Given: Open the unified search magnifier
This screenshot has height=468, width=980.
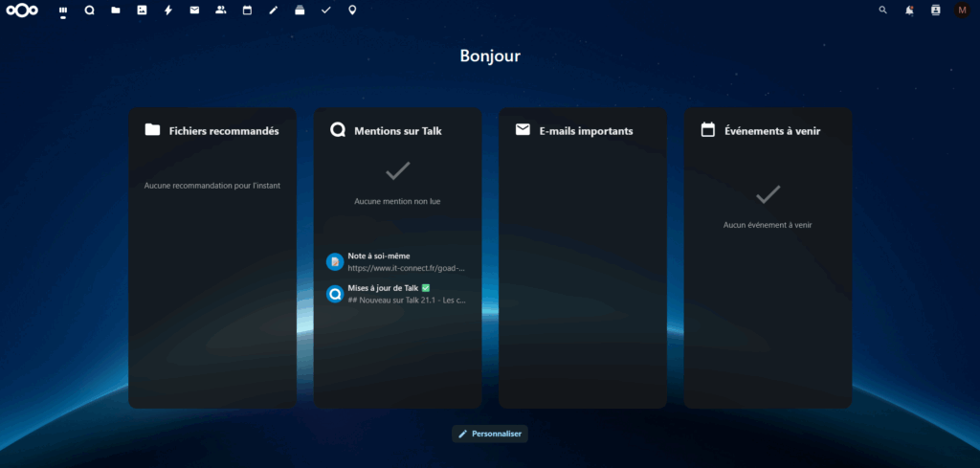Looking at the screenshot, I should pyautogui.click(x=883, y=11).
